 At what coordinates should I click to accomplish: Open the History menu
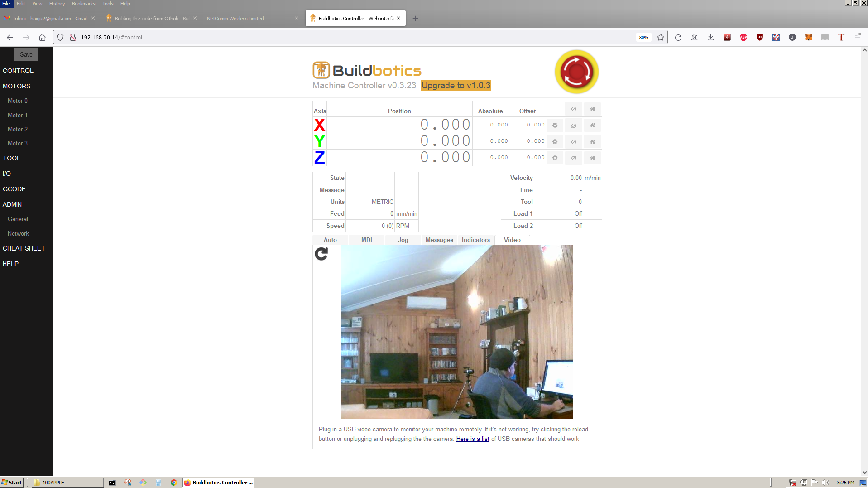tap(57, 4)
